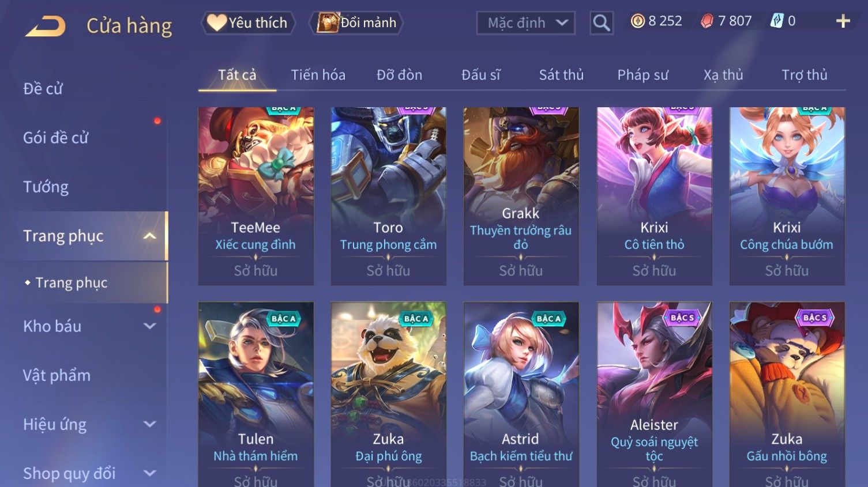Open Đổi mảnh fragment exchange
The image size is (868, 487).
click(356, 22)
